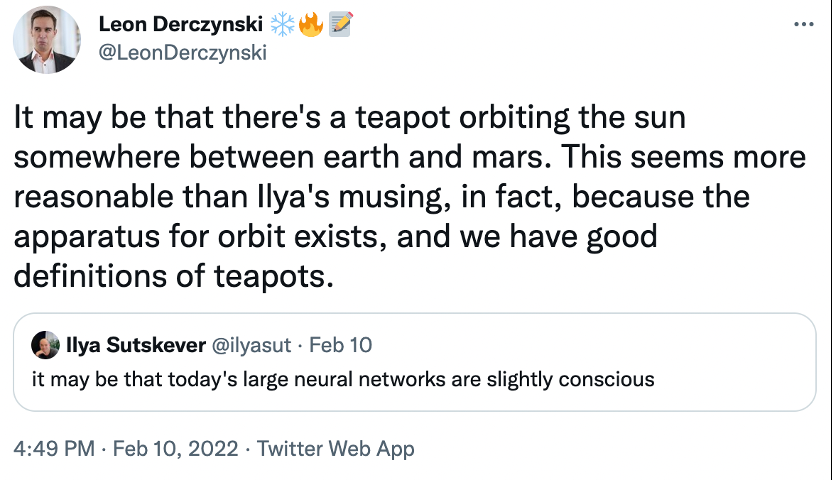Click the Twitter Web App source label
The height and width of the screenshot is (480, 832).
[335, 449]
